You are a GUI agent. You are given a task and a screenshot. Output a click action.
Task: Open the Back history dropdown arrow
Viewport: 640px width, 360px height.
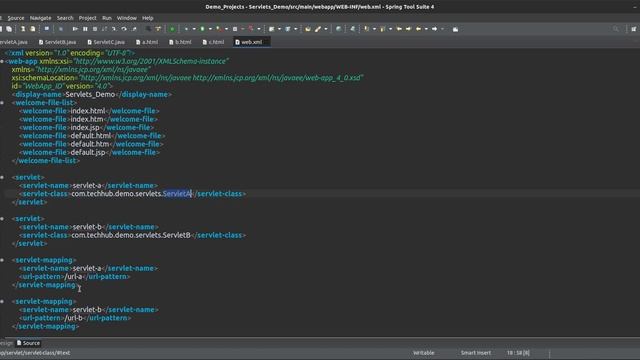click(x=426, y=29)
